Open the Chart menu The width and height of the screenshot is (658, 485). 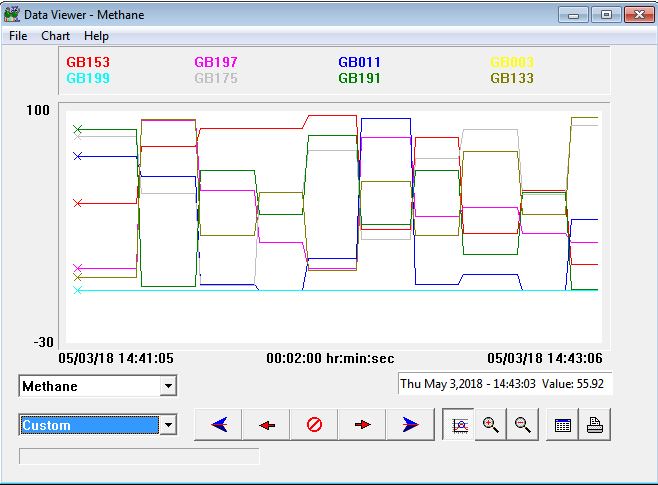click(x=55, y=36)
